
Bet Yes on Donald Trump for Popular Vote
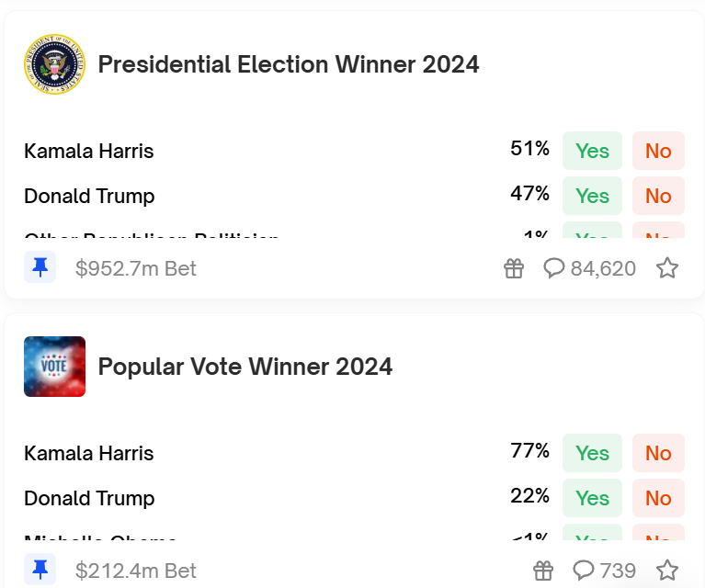(592, 498)
